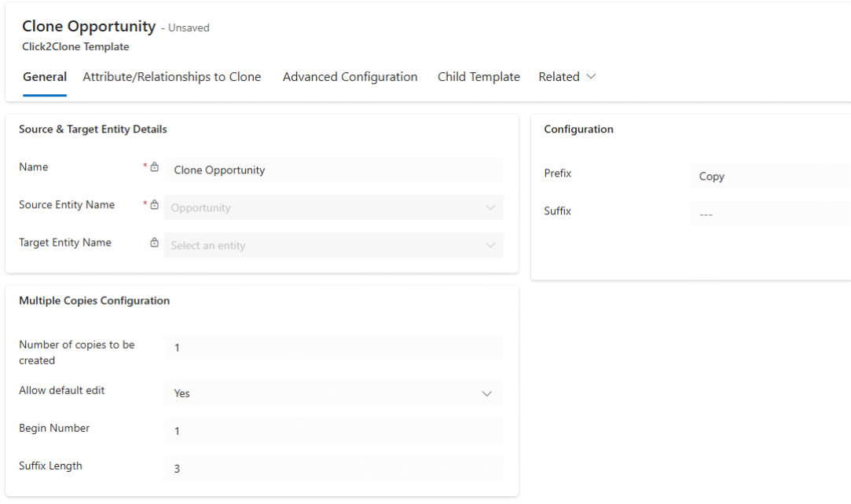
Task: Click the lock icon beside Target Entity Name
Action: tap(155, 243)
